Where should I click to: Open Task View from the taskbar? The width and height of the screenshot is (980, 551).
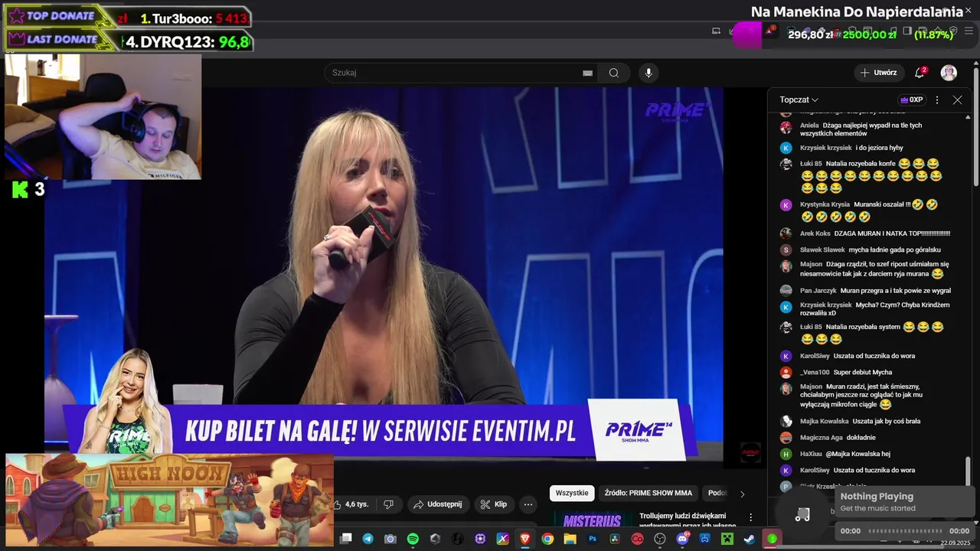[345, 539]
